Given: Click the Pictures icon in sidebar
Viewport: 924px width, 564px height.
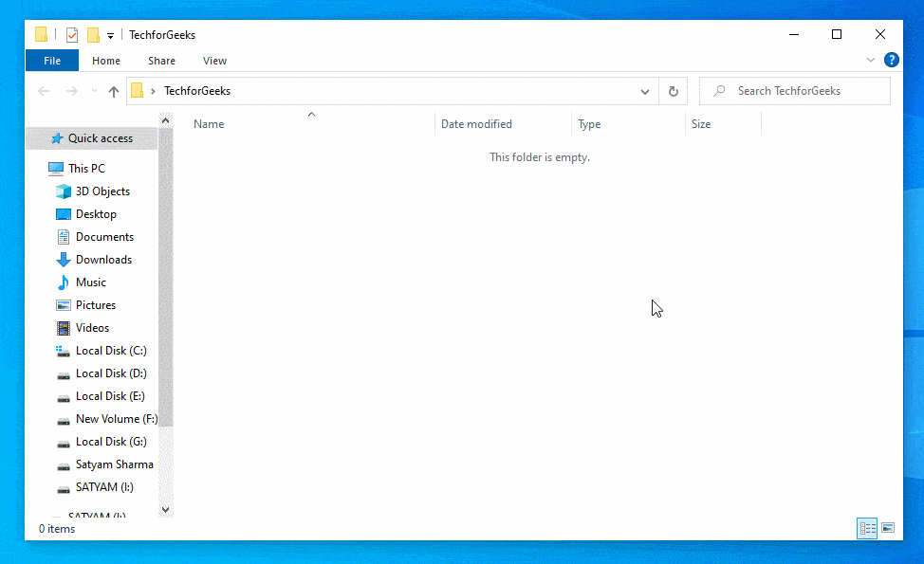Looking at the screenshot, I should click(63, 305).
